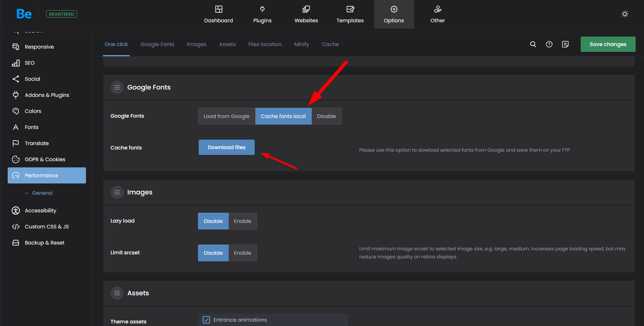
Task: Set Lazy load to Disable
Action: [213, 221]
